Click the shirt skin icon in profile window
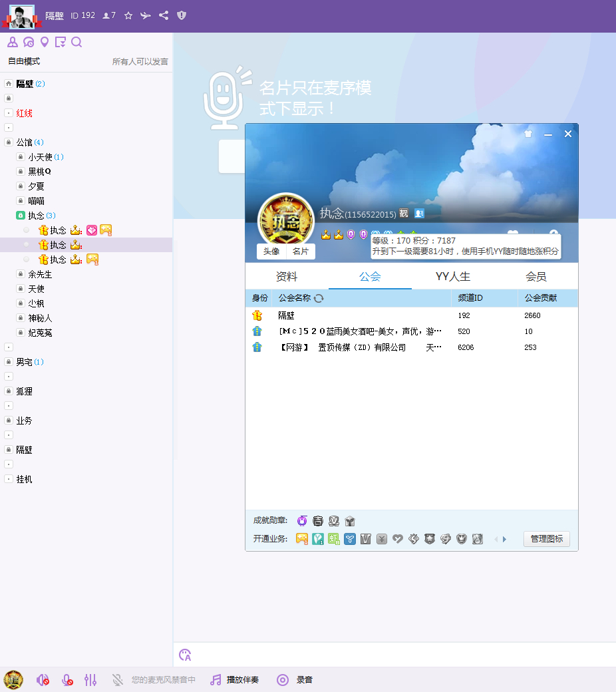 (x=528, y=134)
